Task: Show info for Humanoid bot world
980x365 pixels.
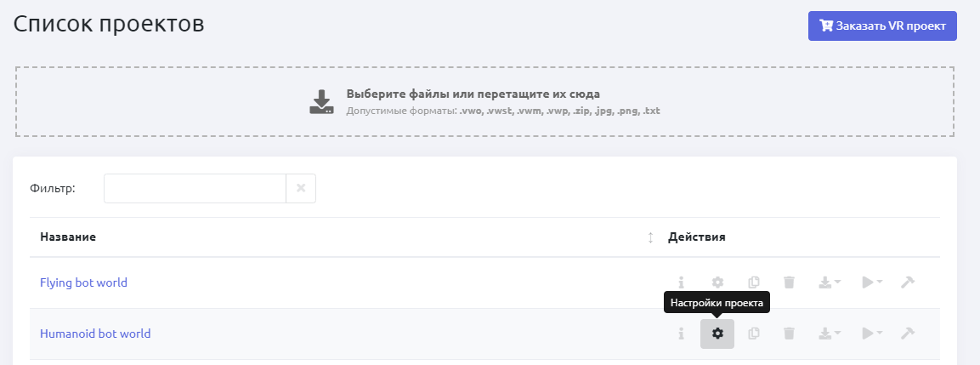Action: pos(681,334)
